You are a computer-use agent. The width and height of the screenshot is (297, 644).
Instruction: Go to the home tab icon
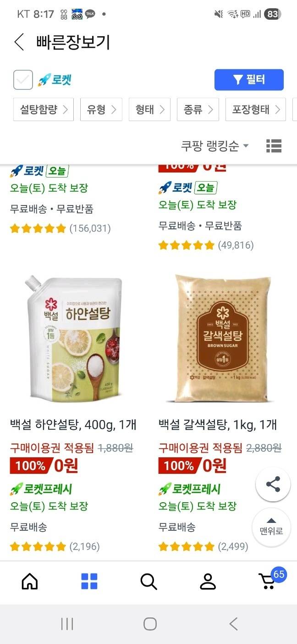click(x=30, y=582)
